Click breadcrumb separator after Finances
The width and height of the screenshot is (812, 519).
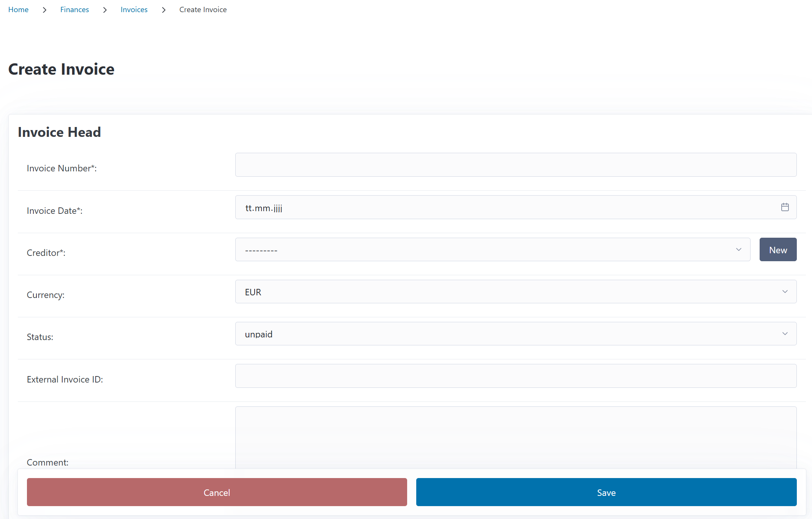pyautogui.click(x=105, y=10)
